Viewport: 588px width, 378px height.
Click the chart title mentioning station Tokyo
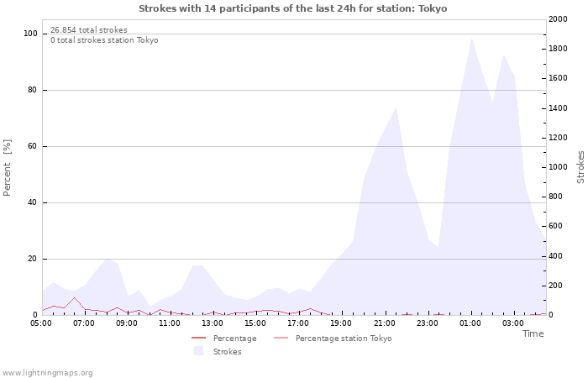pyautogui.click(x=293, y=8)
